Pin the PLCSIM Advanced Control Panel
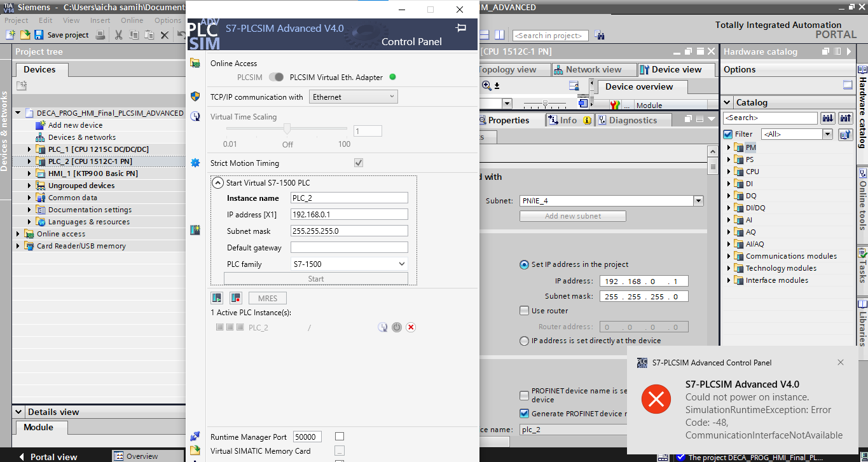The width and height of the screenshot is (868, 462). (461, 28)
